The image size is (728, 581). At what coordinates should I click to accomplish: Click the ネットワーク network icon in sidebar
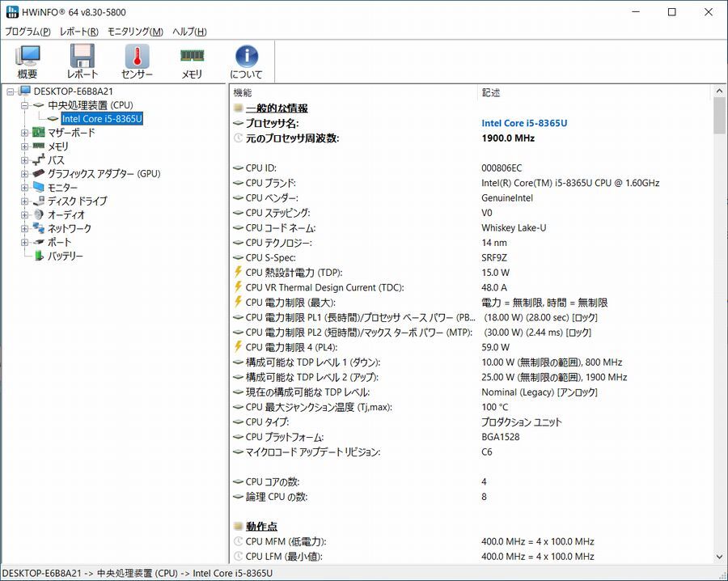tap(38, 228)
